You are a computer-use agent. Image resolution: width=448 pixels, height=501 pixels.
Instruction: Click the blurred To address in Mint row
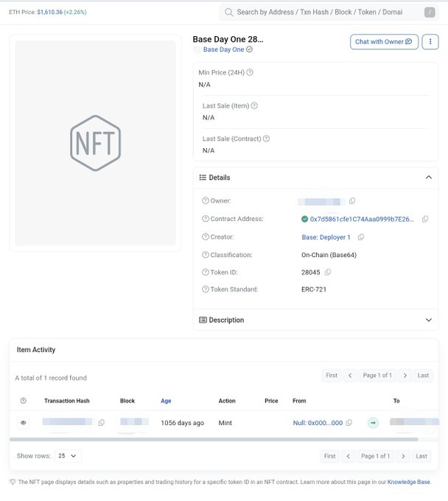tap(414, 421)
